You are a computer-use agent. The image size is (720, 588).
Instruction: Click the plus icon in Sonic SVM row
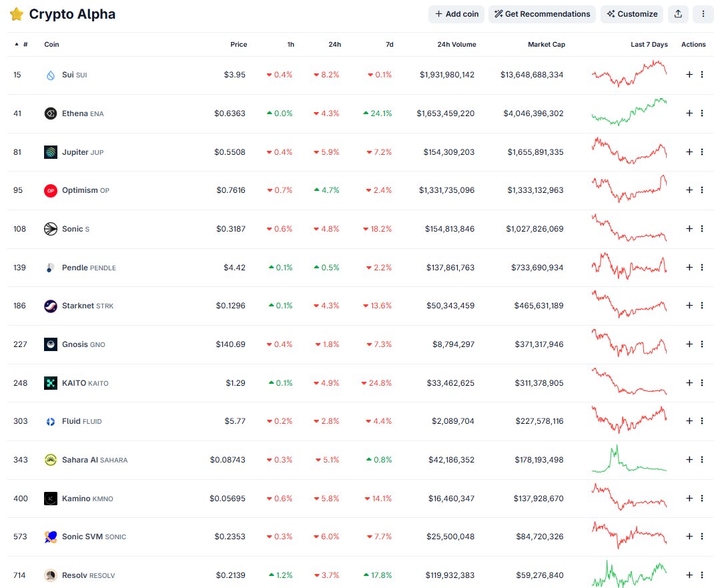689,536
